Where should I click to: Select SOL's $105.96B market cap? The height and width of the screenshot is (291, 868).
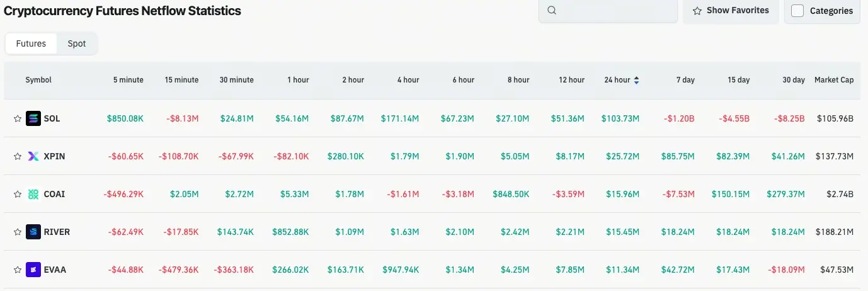[x=835, y=118]
